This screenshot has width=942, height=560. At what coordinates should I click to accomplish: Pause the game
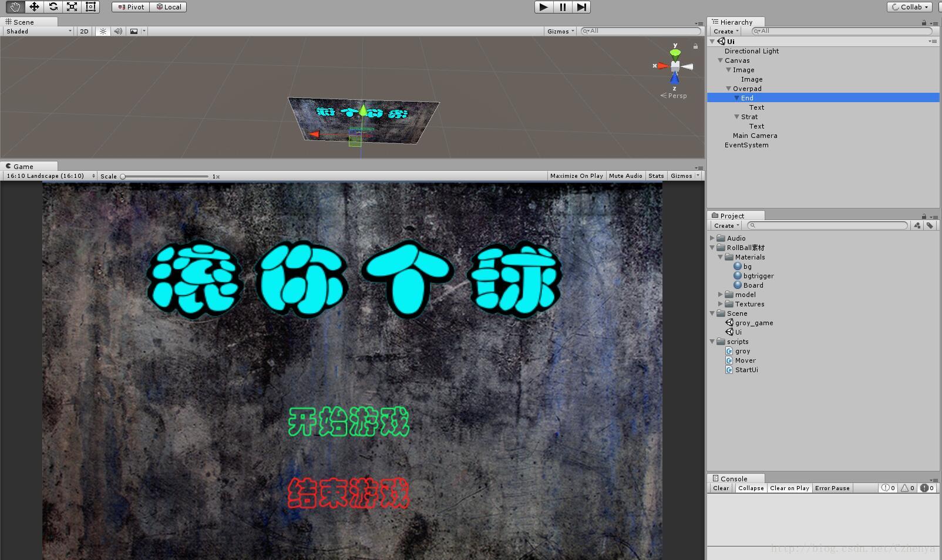[563, 7]
